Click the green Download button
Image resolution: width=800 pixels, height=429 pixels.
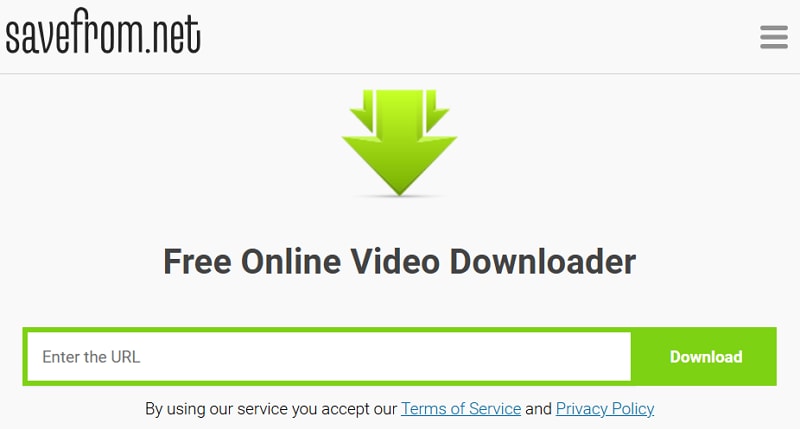pyautogui.click(x=706, y=357)
